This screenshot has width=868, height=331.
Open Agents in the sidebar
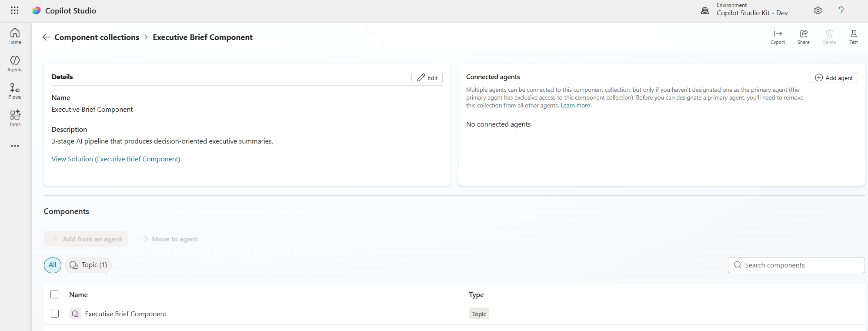point(15,64)
